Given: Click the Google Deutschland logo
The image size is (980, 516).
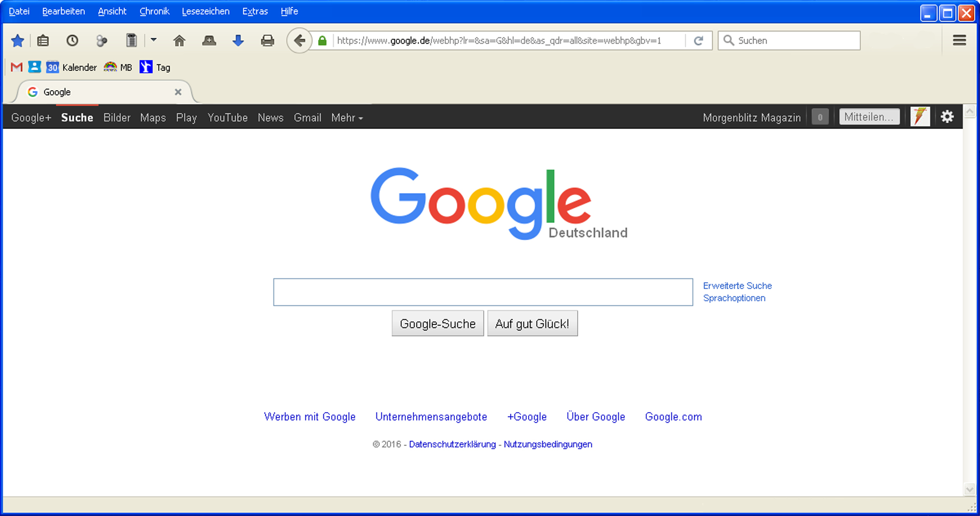Looking at the screenshot, I should click(x=499, y=204).
